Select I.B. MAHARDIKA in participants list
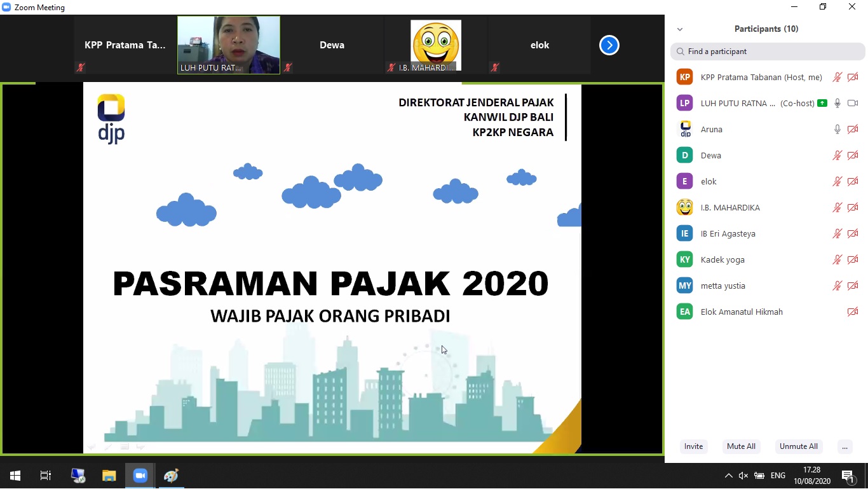The image size is (868, 496). 730,207
